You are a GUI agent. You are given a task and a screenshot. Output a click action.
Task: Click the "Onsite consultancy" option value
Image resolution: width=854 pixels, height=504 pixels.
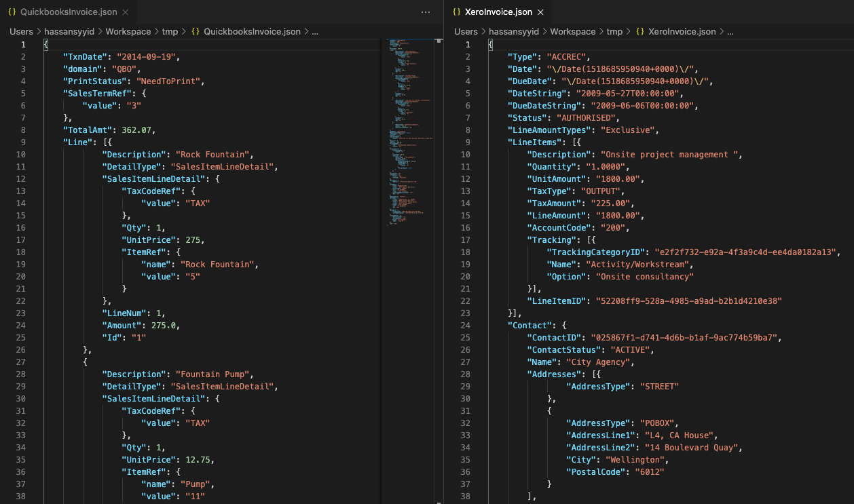point(645,276)
